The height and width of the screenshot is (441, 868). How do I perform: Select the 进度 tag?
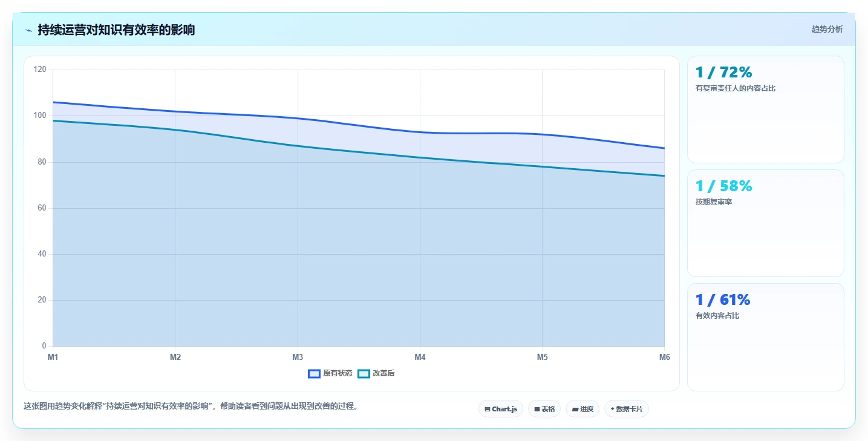click(x=582, y=409)
